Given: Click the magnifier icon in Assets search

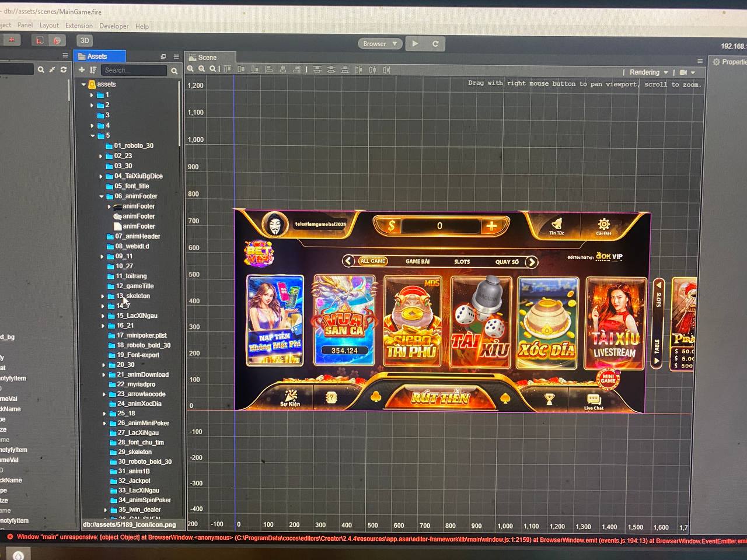Looking at the screenshot, I should pyautogui.click(x=174, y=71).
